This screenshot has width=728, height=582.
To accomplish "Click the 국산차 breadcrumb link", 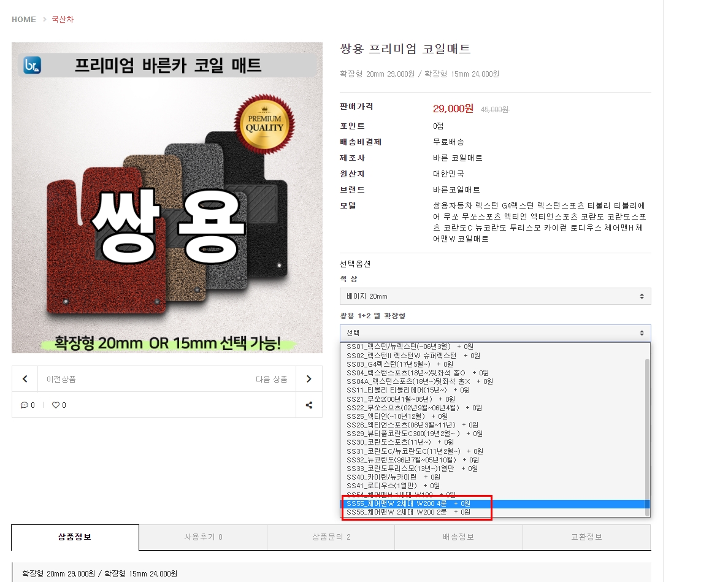I will pos(63,20).
